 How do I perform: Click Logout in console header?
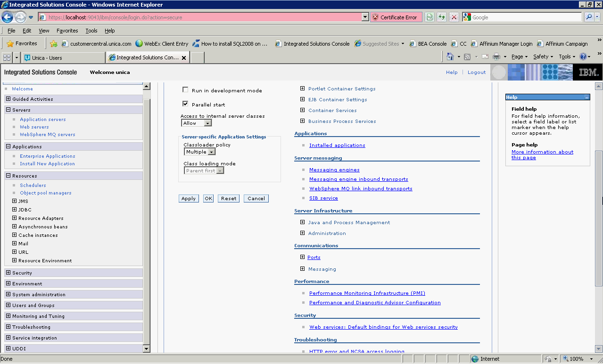[477, 73]
